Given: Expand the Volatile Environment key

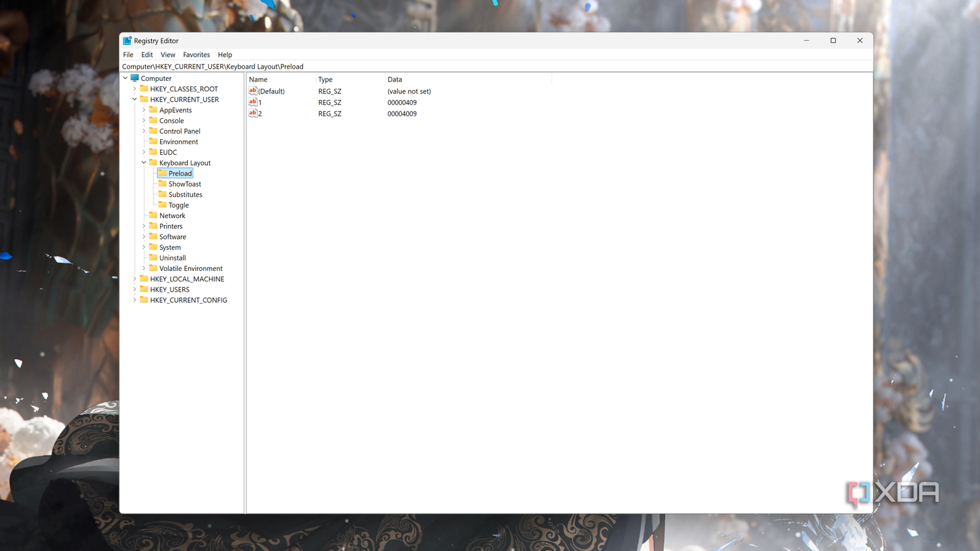Looking at the screenshot, I should [x=144, y=268].
